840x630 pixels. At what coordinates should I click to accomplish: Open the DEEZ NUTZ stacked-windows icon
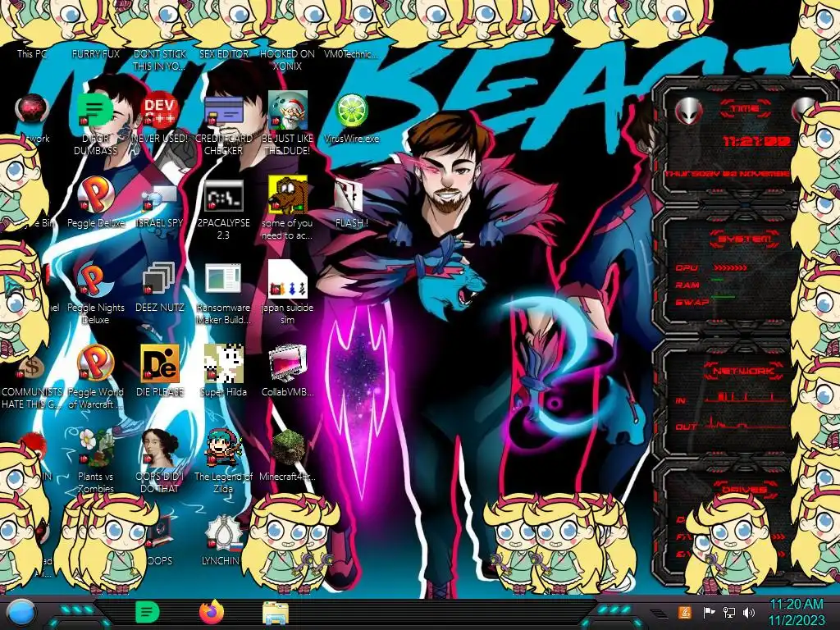[x=158, y=280]
